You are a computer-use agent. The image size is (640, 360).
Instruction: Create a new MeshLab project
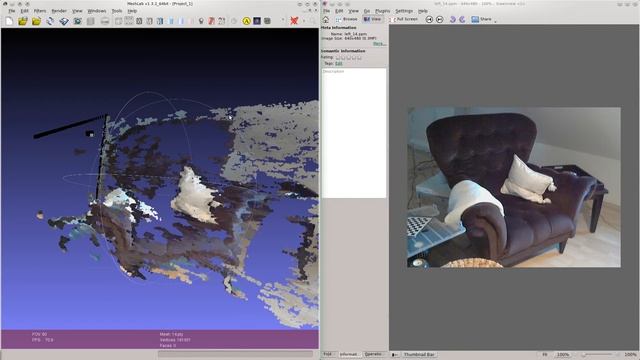(x=9, y=21)
